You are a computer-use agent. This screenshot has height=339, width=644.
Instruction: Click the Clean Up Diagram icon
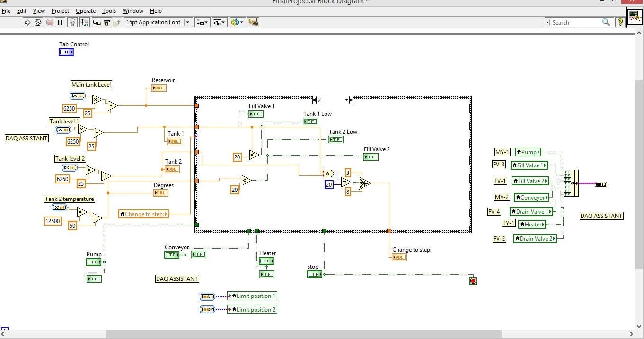[x=253, y=22]
